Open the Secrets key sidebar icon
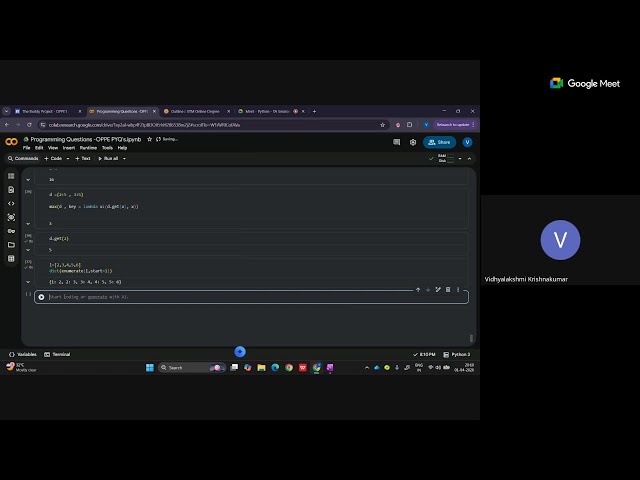 coord(11,231)
